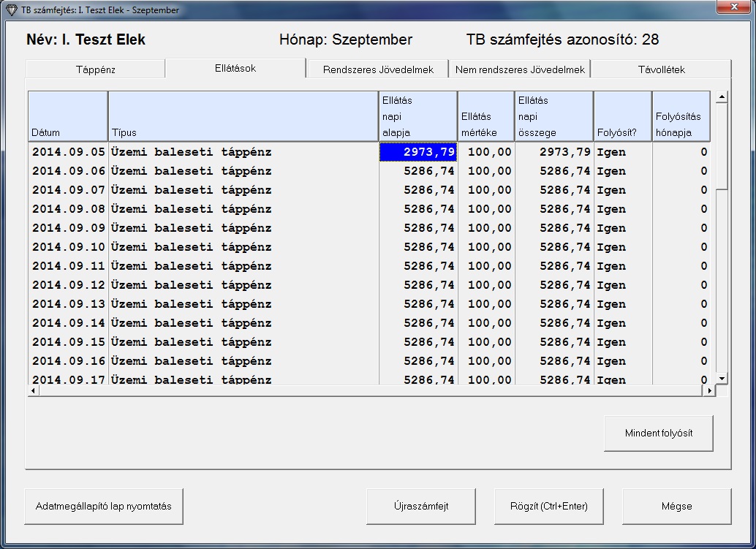Open the Rendszeres Jövedelmek tab
756x549 pixels.
(x=378, y=69)
